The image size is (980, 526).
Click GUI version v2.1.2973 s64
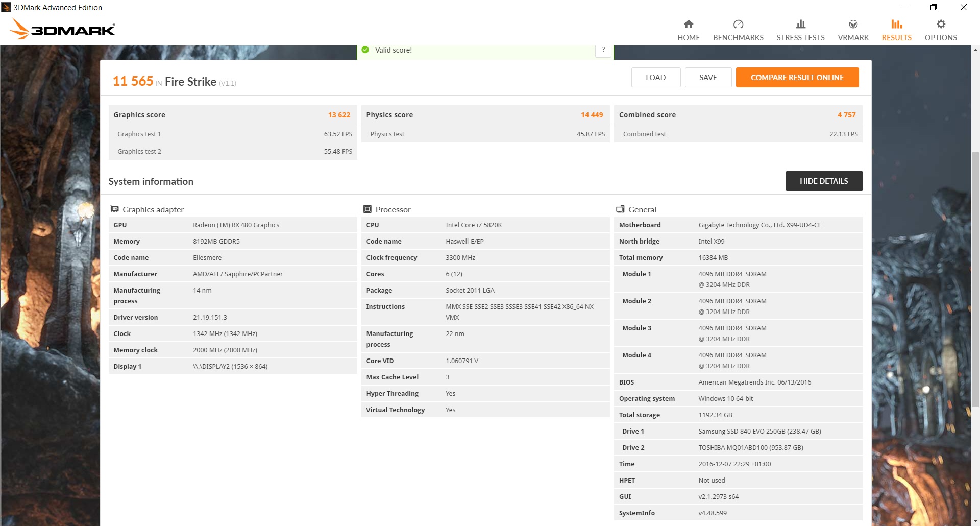point(718,497)
